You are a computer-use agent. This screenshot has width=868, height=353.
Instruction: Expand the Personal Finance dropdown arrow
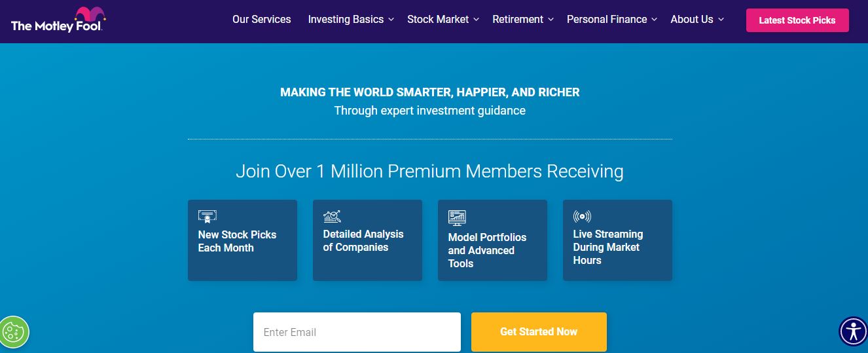(654, 20)
